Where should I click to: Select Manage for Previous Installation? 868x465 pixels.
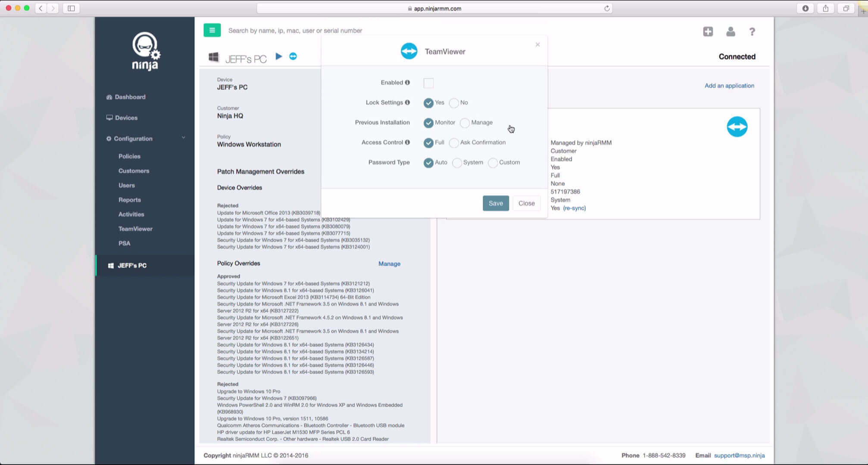[x=465, y=123]
